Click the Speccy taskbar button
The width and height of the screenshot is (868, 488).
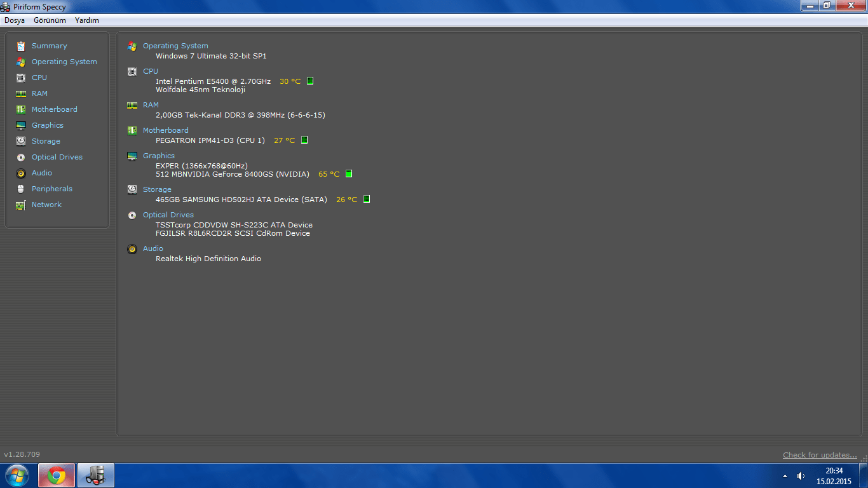[x=96, y=475]
